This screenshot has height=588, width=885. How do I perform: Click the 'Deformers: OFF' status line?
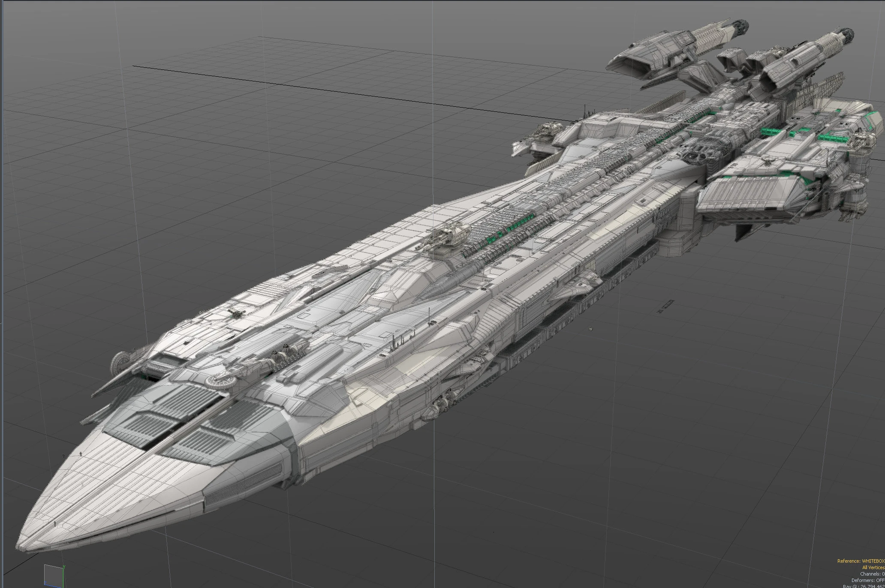(867, 580)
